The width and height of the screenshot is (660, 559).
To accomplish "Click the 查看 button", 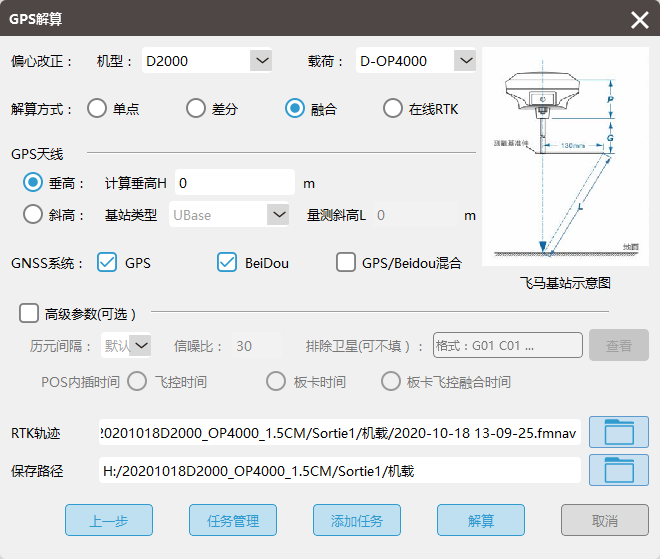I will pos(619,345).
